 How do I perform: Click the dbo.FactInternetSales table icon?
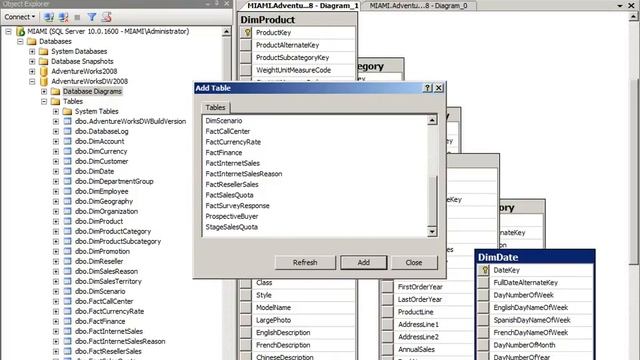pyautogui.click(x=67, y=331)
